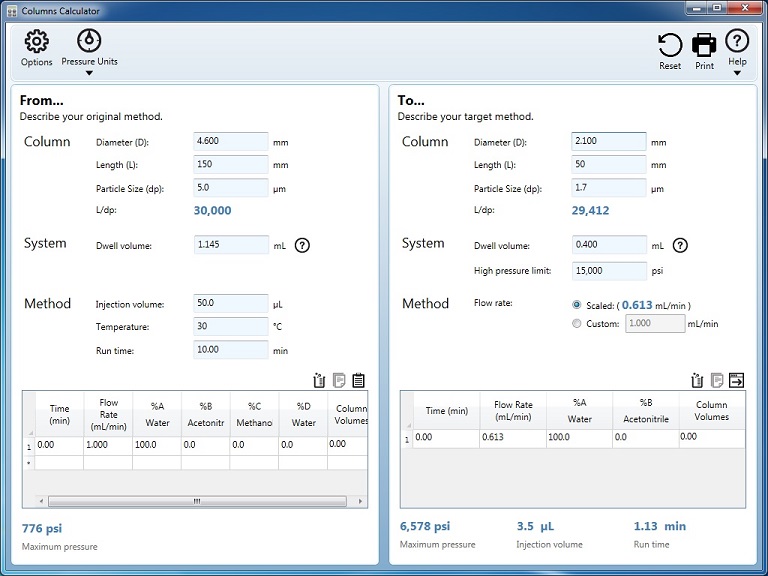This screenshot has height=576, width=768.
Task: Open the Options gear icon
Action: 36,41
